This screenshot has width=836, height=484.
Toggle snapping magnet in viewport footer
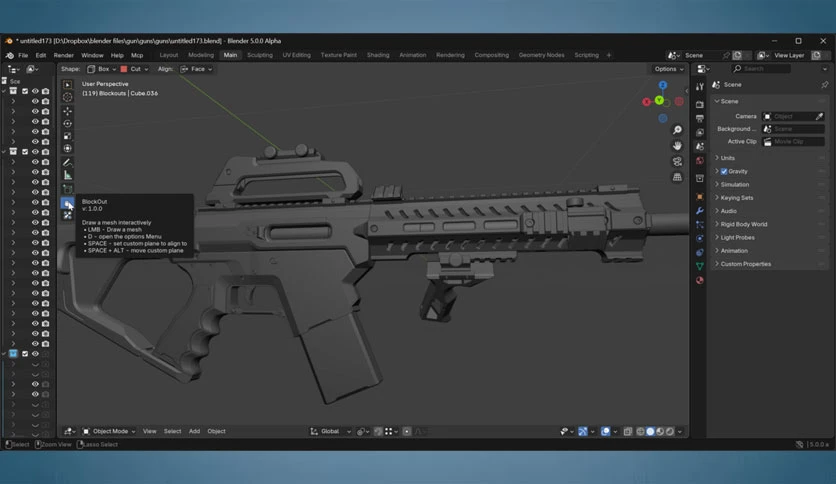point(378,431)
